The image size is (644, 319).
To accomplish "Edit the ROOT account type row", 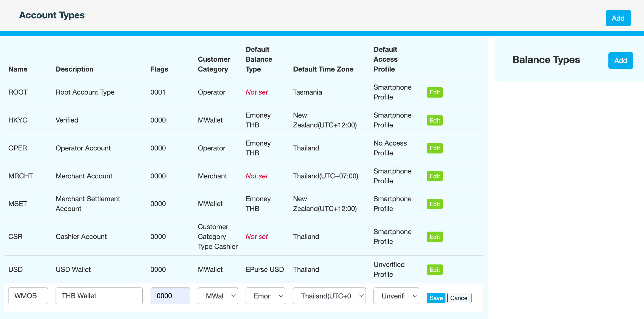I will 435,92.
